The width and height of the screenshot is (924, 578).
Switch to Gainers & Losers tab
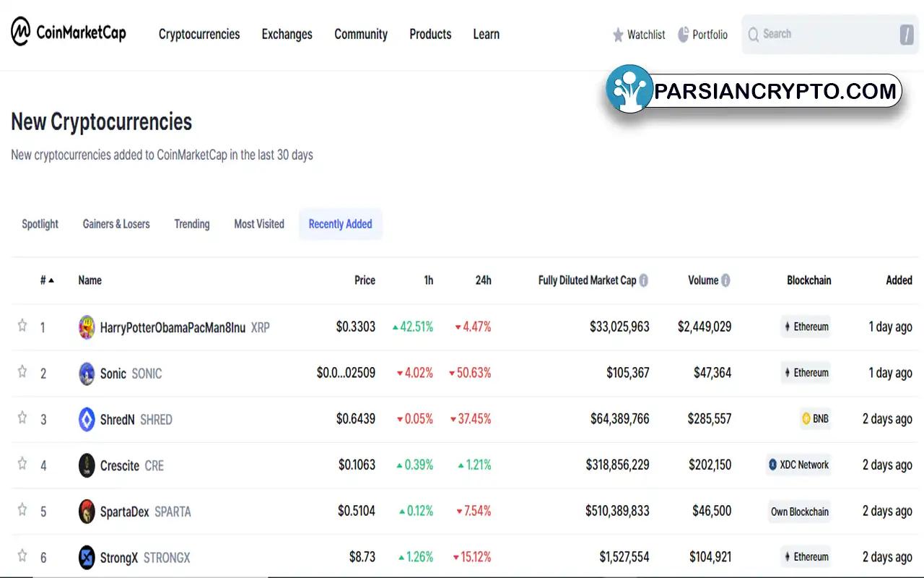pos(116,224)
